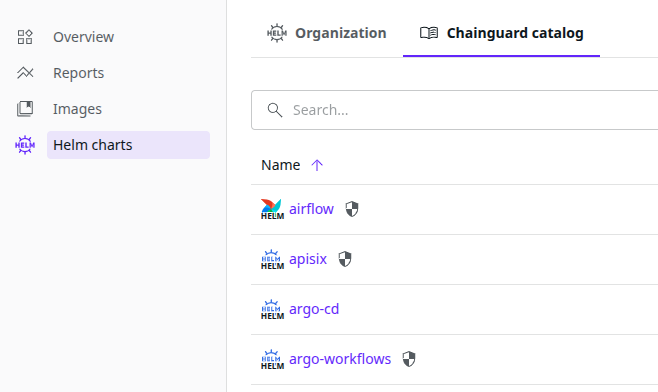Go to the Images section
This screenshot has height=392, width=658.
pyautogui.click(x=77, y=109)
